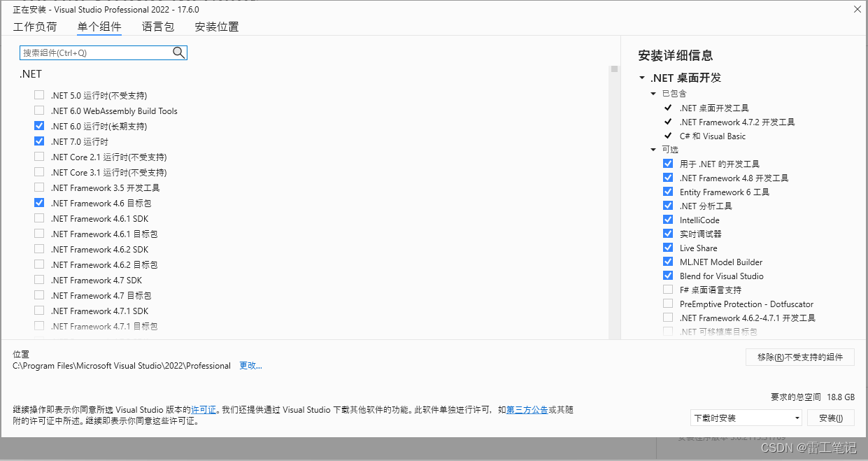
Task: Uncheck .NET 7.0 运行时
Action: click(x=39, y=141)
